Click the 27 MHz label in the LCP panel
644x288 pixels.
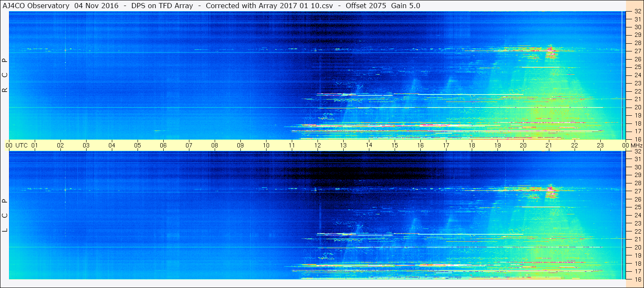[x=638, y=191]
